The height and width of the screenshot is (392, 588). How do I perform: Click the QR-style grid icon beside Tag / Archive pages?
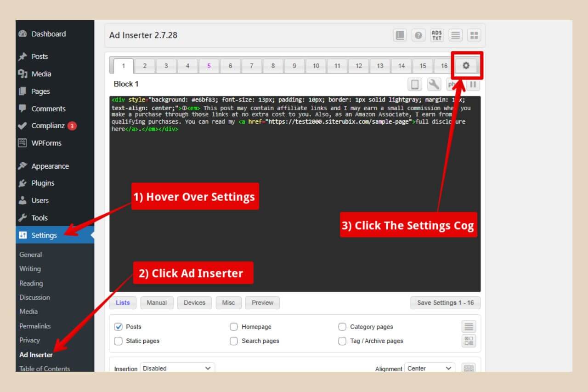469,341
